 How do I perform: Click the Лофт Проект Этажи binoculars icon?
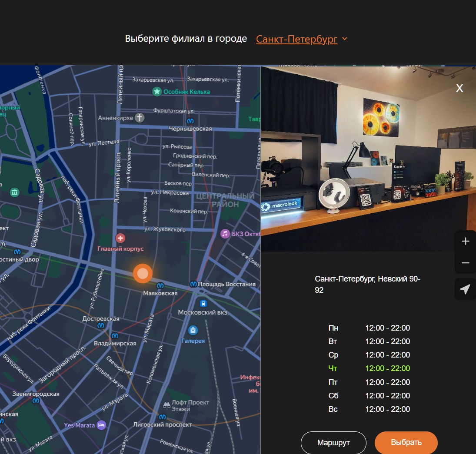pyautogui.click(x=166, y=405)
